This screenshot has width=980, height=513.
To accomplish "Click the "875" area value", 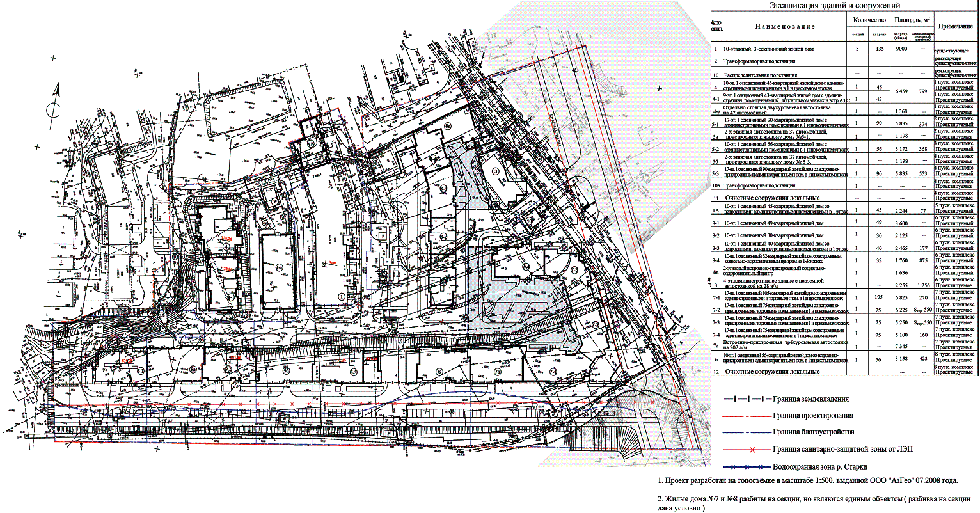I will [x=922, y=260].
